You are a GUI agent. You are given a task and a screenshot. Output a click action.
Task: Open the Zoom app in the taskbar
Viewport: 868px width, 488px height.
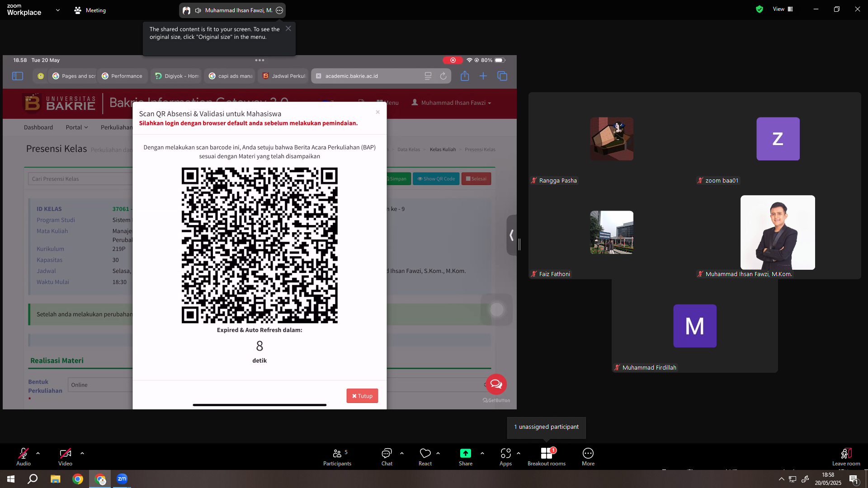(122, 479)
